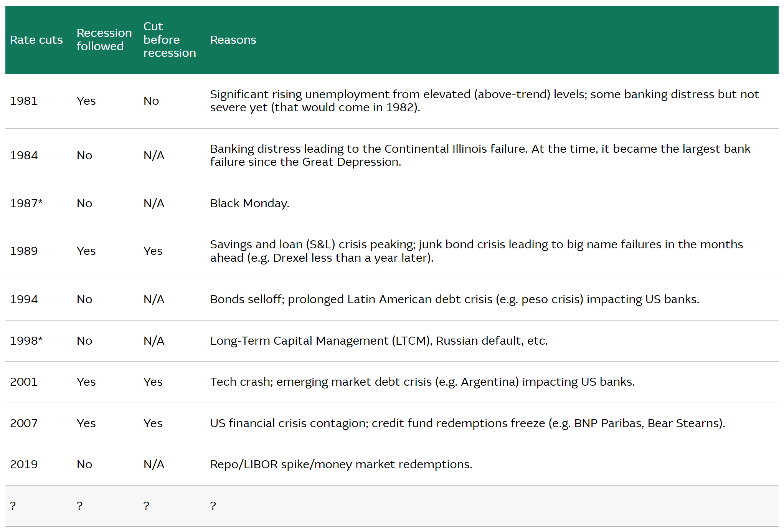This screenshot has height=532, width=784.
Task: Select the 1994 year cell
Action: 24,299
